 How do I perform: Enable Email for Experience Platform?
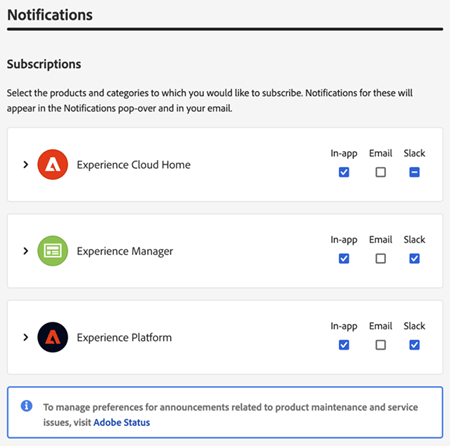(x=381, y=345)
